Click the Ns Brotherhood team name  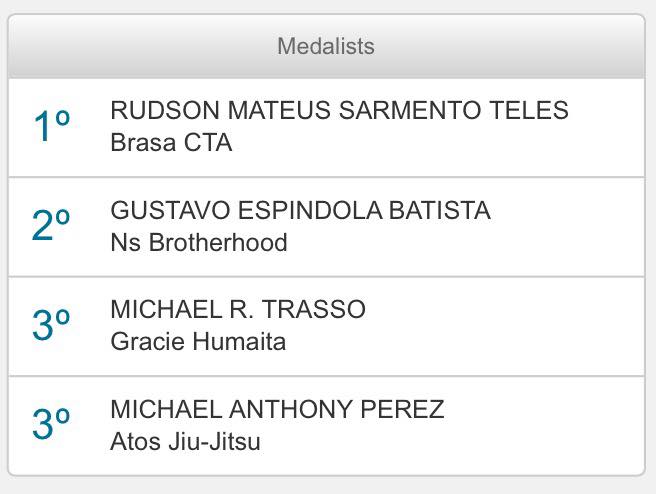[x=199, y=243]
